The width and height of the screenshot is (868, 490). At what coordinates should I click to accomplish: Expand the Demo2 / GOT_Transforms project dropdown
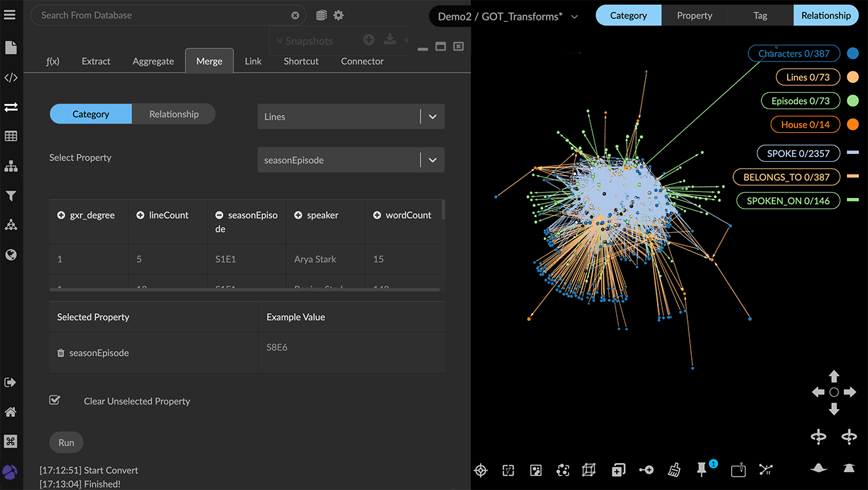574,17
